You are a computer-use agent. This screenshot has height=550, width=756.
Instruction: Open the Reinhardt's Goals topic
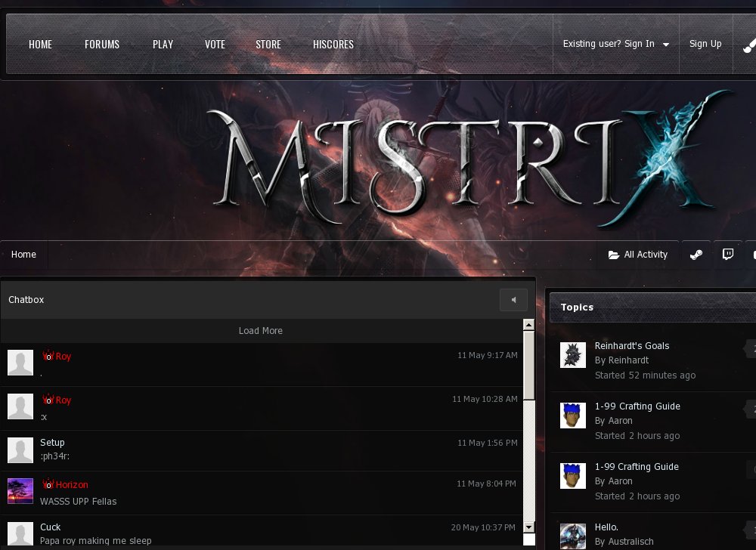[632, 346]
